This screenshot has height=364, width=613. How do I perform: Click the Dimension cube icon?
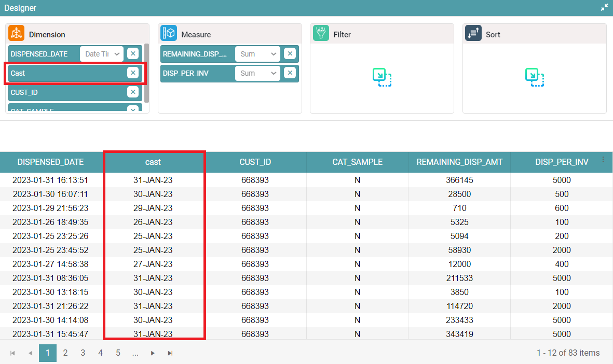click(17, 34)
